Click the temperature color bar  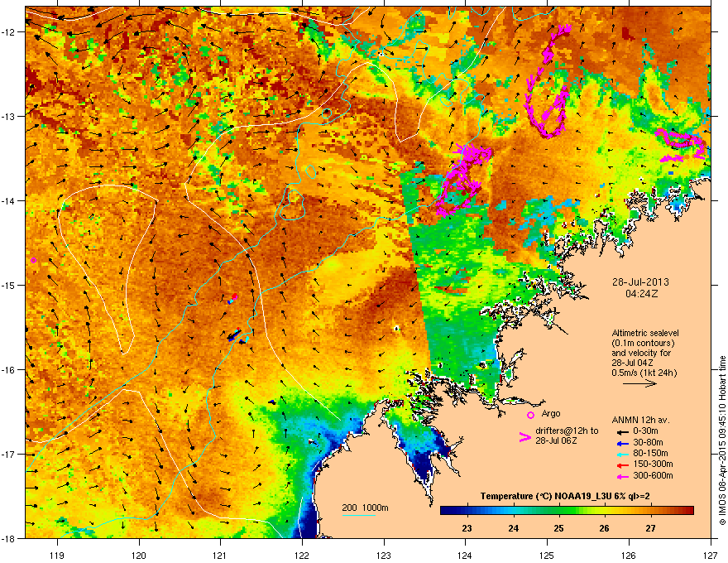[x=567, y=511]
